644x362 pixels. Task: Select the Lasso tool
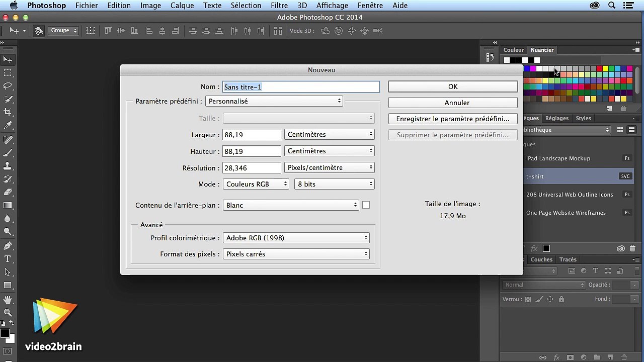coord(8,86)
